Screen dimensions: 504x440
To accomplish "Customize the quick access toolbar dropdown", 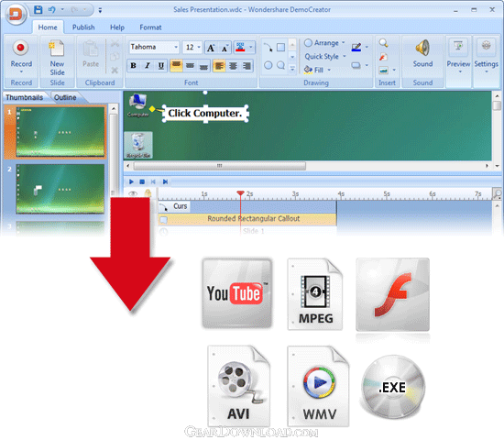I will [x=100, y=11].
